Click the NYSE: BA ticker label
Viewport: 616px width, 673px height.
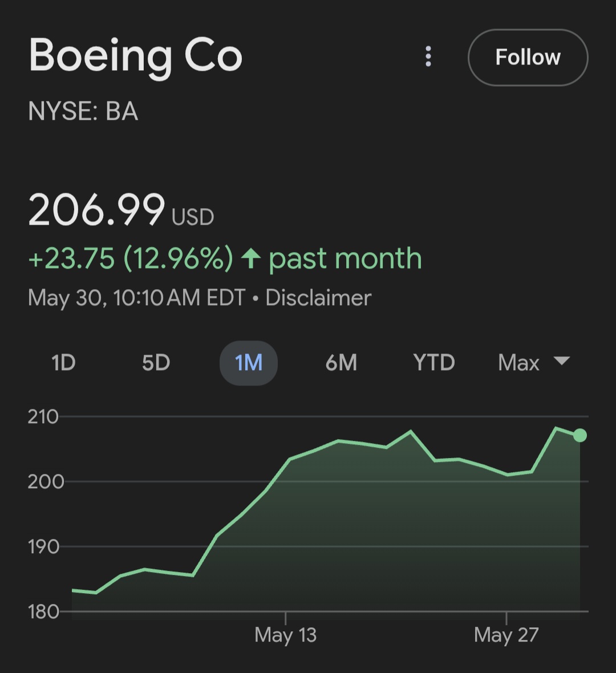click(83, 112)
